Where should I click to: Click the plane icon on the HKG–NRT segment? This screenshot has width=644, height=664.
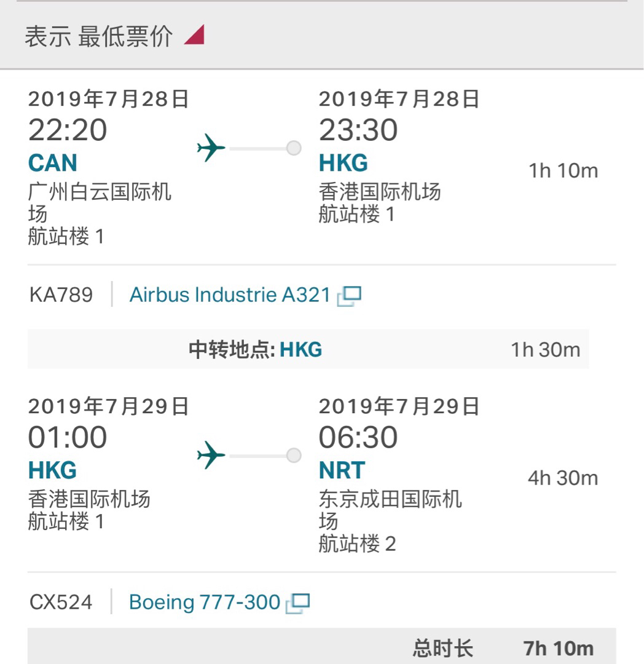click(x=211, y=456)
